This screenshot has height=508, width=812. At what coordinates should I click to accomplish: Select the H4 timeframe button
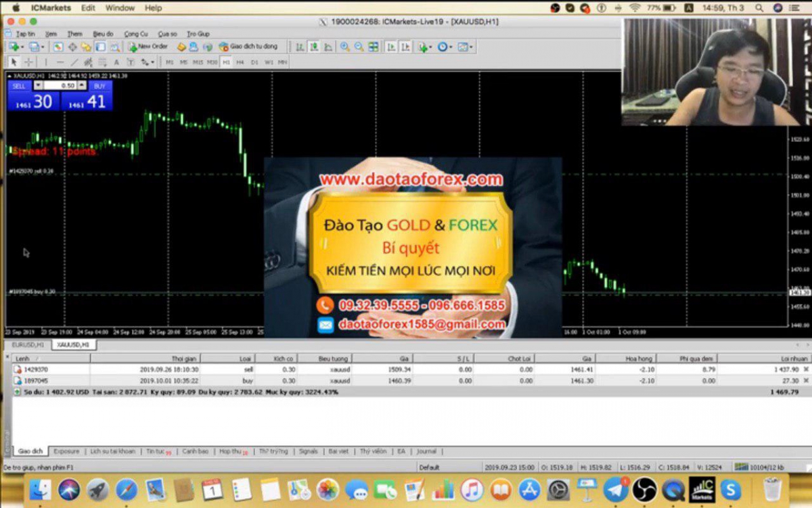coord(240,62)
